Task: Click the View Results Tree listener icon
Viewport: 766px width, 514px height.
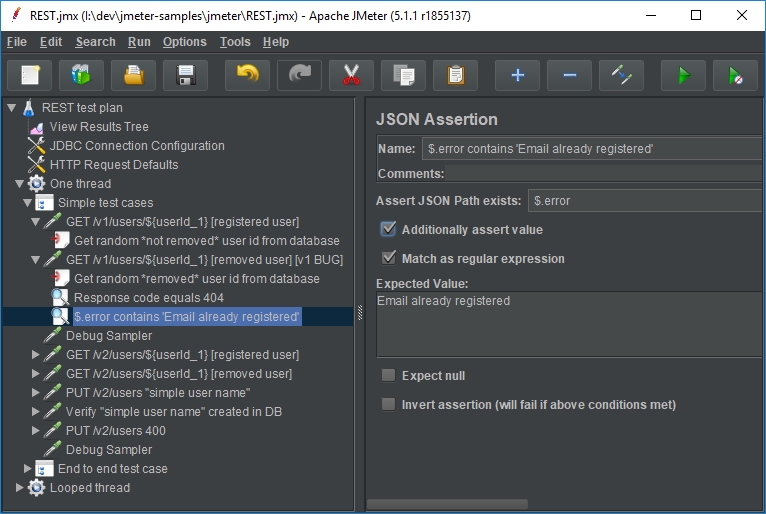Action: click(37, 127)
